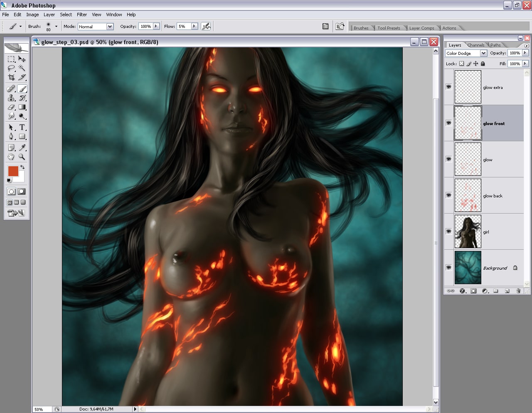Open the layer Fill slider arrow

tap(525, 64)
